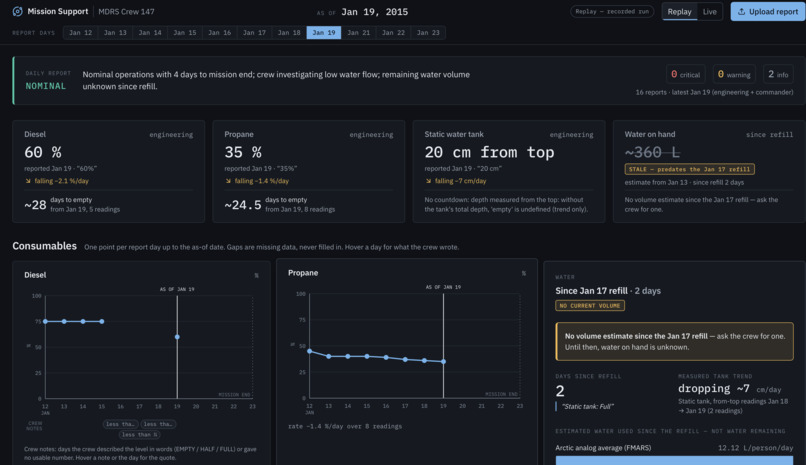Click the 'Jan 19, 2015' as-of date
Screen dimensions: 806x465
pyautogui.click(x=374, y=12)
